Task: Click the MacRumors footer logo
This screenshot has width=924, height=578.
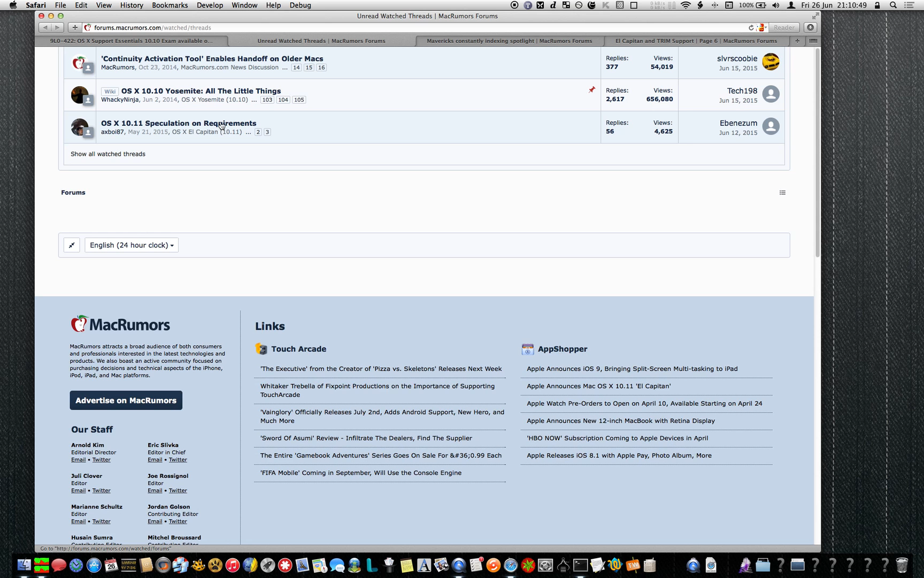Action: tap(120, 324)
